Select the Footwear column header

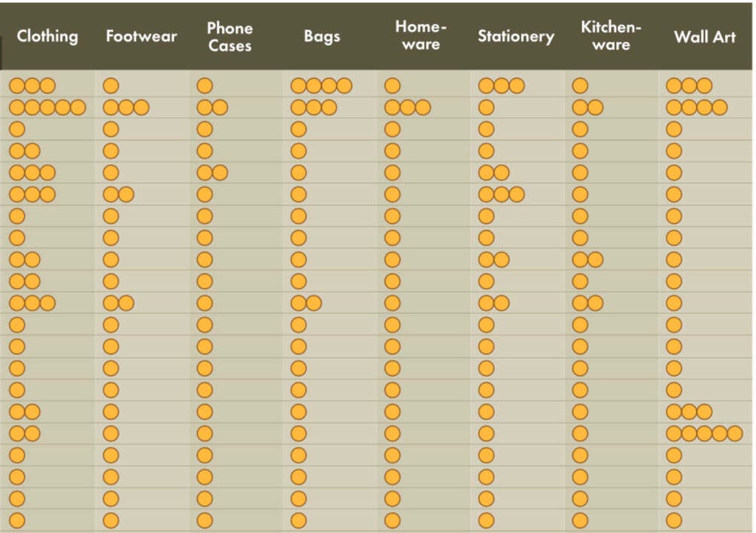point(141,36)
